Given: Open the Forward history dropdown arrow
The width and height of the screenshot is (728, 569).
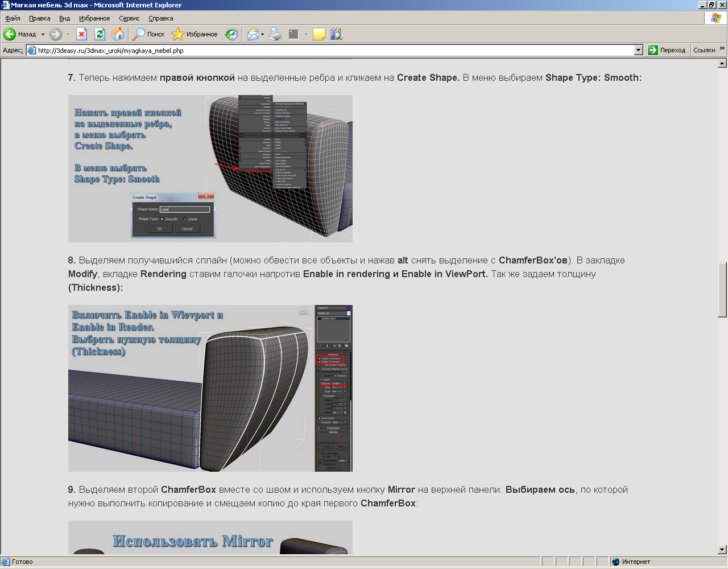Looking at the screenshot, I should click(68, 34).
